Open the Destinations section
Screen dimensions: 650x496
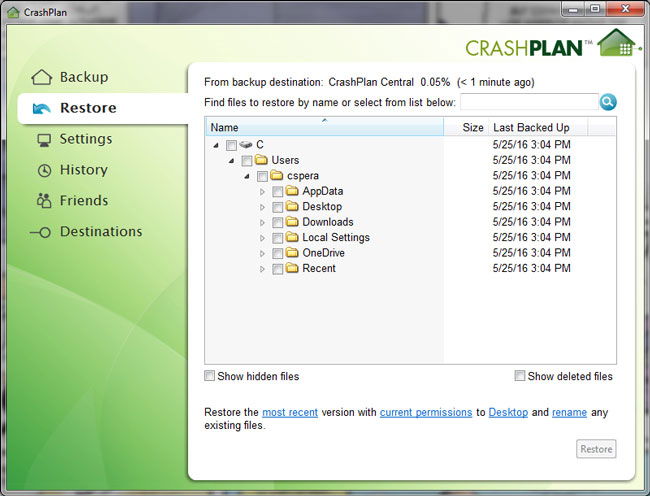pyautogui.click(x=101, y=232)
